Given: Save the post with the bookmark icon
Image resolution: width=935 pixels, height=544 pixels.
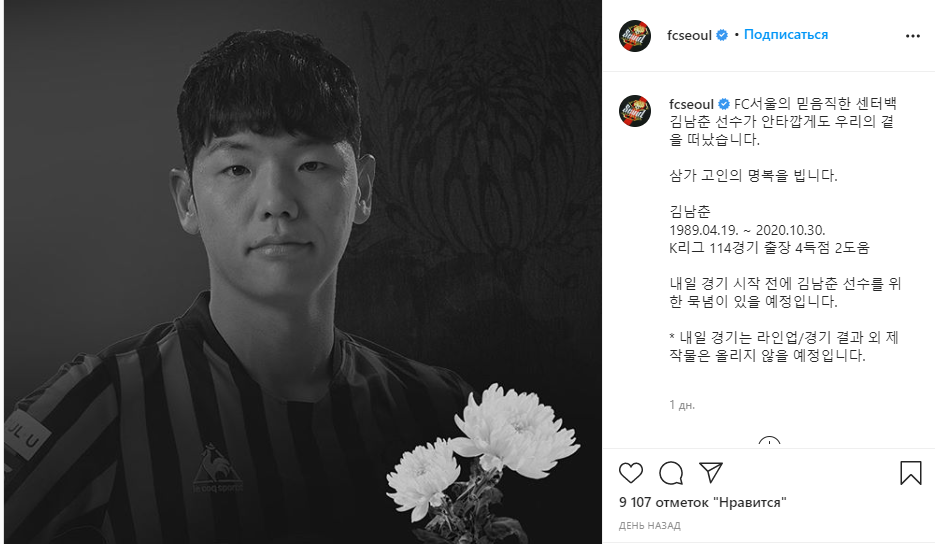Looking at the screenshot, I should tap(911, 473).
